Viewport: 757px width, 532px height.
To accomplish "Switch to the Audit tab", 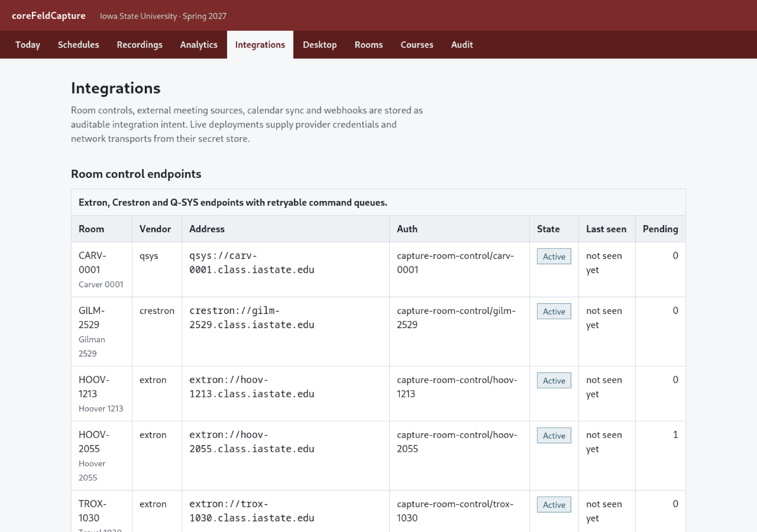I will tap(462, 44).
